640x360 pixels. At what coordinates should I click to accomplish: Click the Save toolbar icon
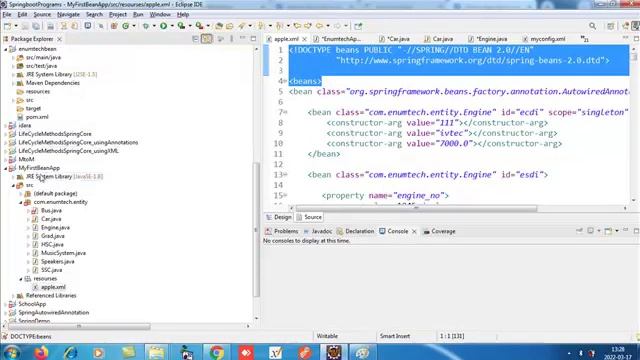[25, 26]
